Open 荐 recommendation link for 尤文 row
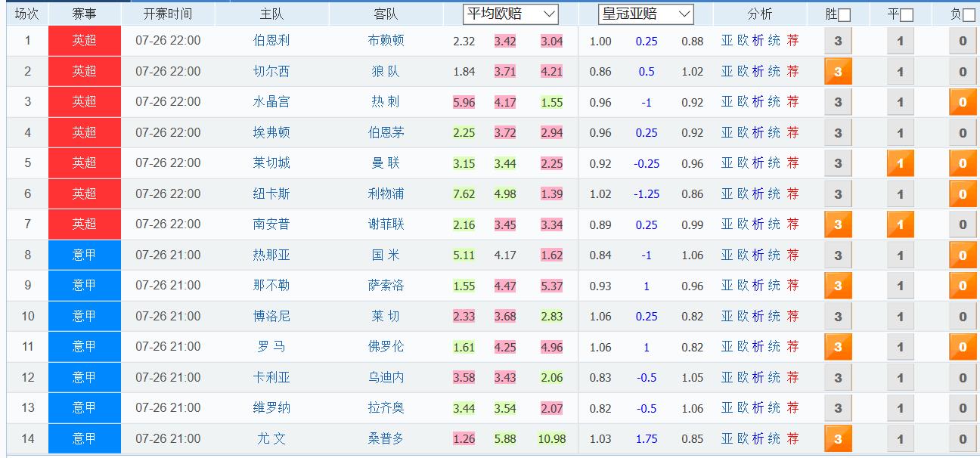This screenshot has height=458, width=980. click(x=792, y=438)
